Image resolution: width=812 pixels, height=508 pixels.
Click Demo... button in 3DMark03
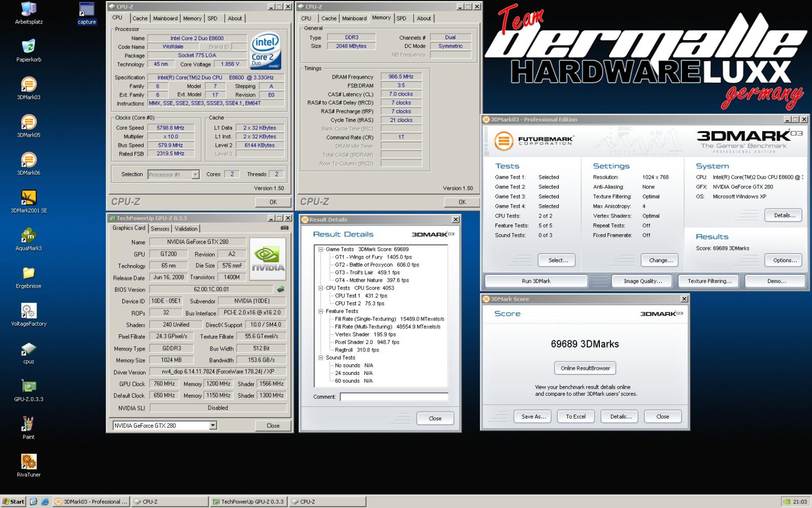click(x=776, y=281)
